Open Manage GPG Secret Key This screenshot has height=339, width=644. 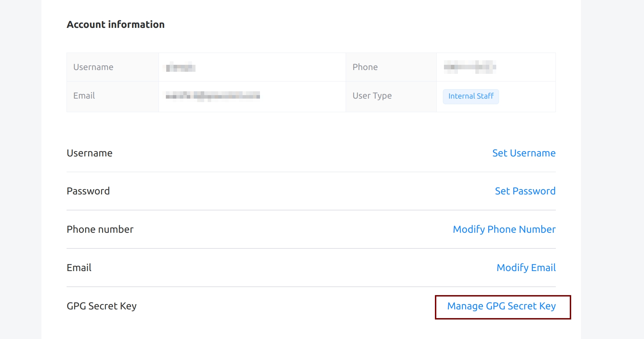[501, 306]
